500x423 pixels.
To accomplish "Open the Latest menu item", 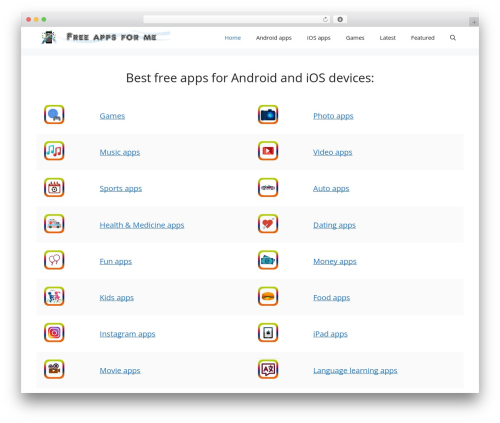I will point(388,38).
